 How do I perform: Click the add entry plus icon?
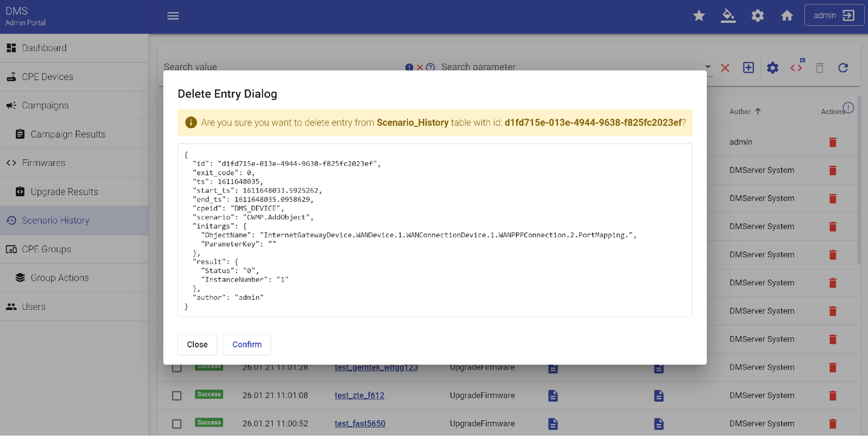click(748, 68)
